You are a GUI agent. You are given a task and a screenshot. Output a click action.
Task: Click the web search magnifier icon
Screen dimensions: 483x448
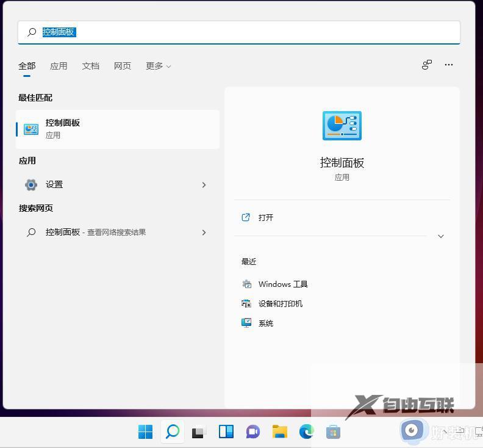click(x=31, y=232)
